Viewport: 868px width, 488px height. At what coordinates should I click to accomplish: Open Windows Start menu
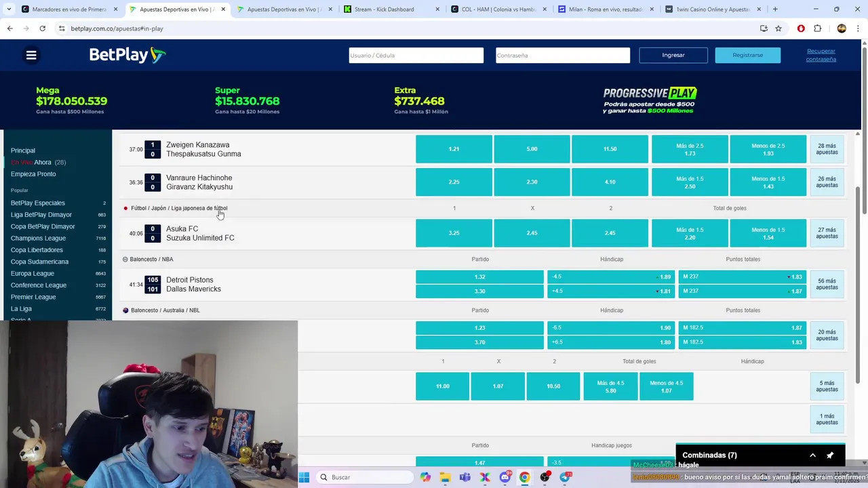coord(304,477)
